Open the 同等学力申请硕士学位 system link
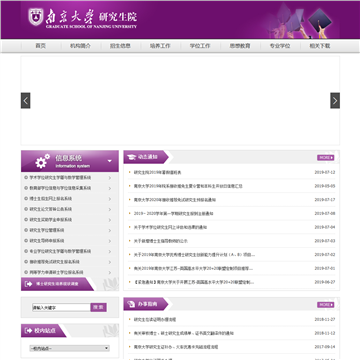The width and height of the screenshot is (360, 360). tap(57, 272)
